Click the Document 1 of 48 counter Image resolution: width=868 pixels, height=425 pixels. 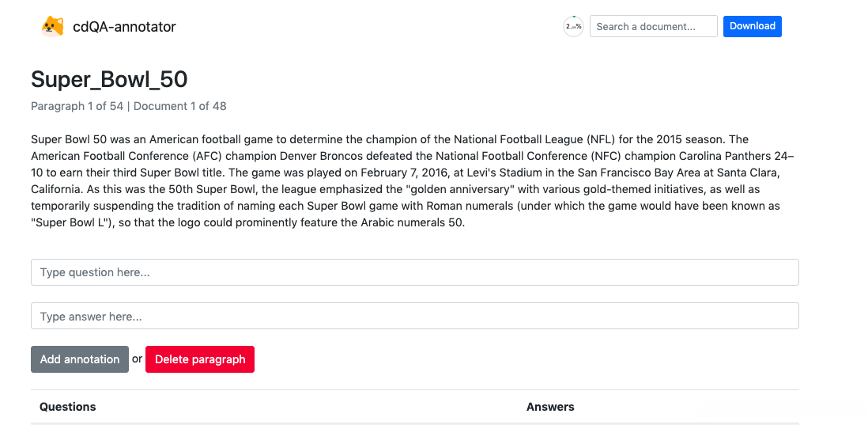click(x=180, y=106)
